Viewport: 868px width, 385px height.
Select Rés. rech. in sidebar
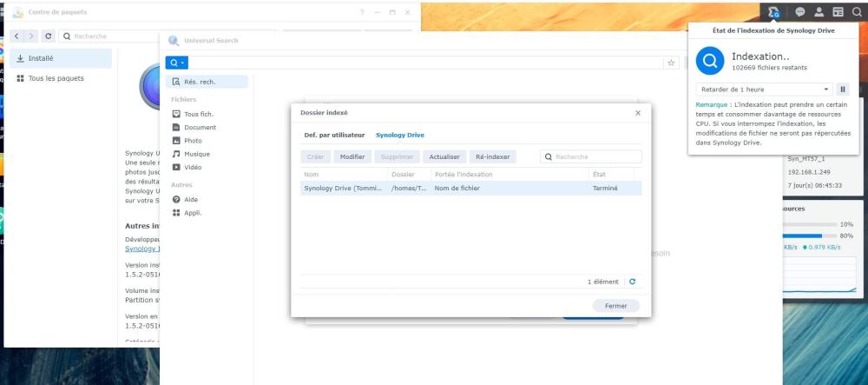coord(207,82)
